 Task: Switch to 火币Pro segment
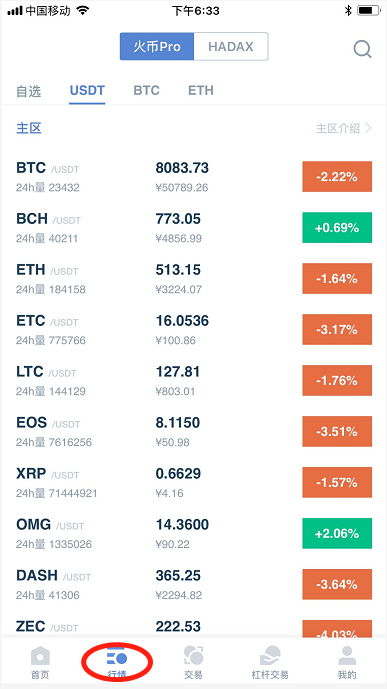[x=157, y=46]
